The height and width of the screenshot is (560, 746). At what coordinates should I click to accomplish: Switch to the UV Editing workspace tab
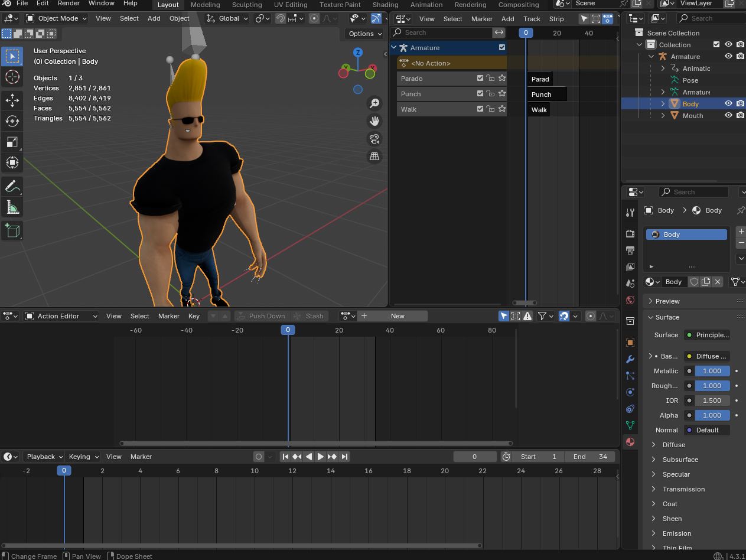291,5
